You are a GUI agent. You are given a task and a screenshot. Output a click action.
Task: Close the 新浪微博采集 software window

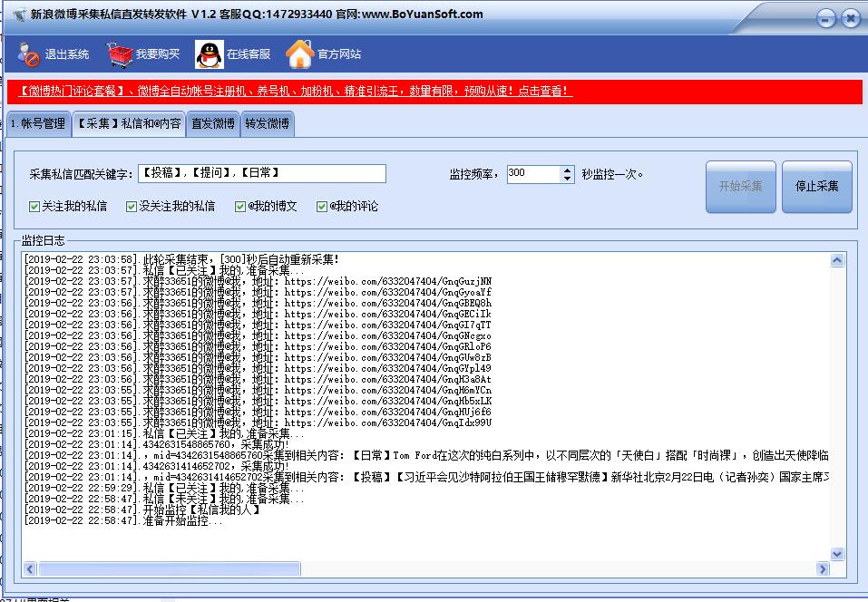tap(850, 19)
